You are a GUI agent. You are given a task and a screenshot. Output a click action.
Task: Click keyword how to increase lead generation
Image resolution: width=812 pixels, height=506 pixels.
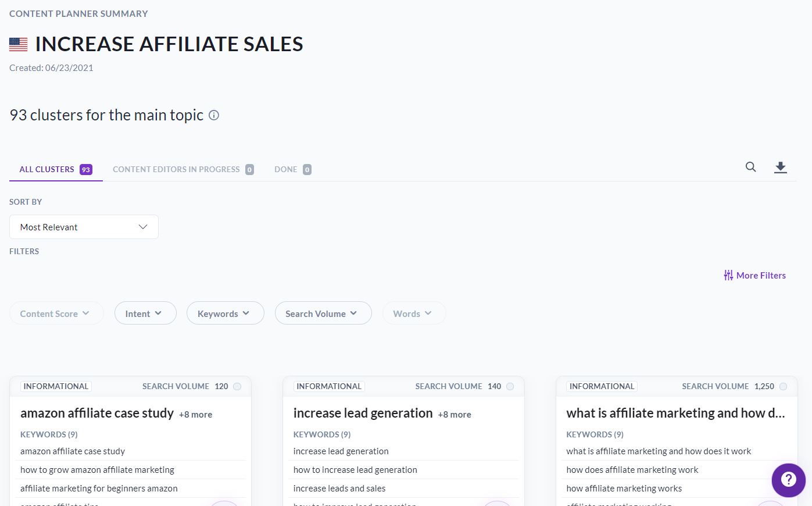(355, 470)
